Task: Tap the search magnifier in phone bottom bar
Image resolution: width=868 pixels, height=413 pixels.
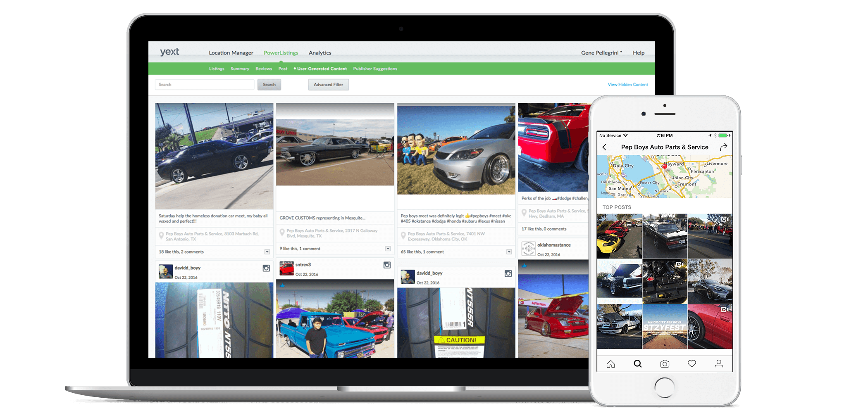Action: [x=638, y=364]
